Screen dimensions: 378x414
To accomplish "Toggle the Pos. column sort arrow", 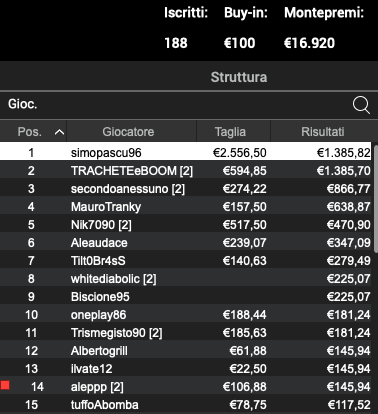I will pyautogui.click(x=59, y=132).
